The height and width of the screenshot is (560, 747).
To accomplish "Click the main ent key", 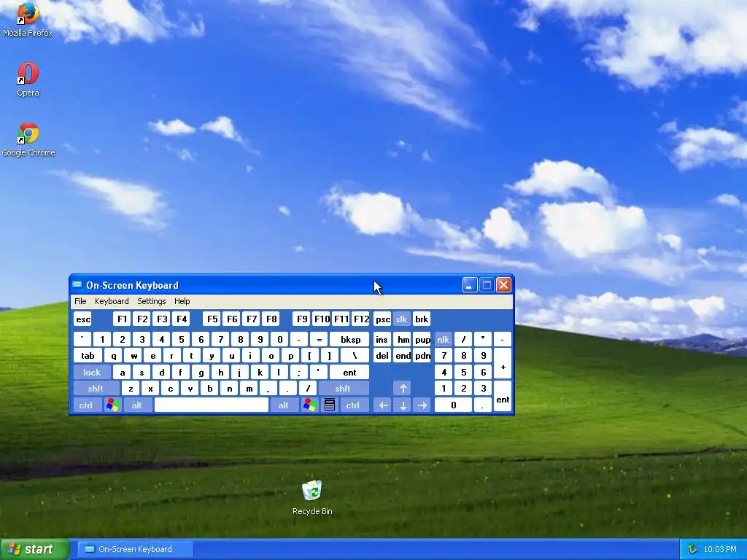I will [349, 373].
